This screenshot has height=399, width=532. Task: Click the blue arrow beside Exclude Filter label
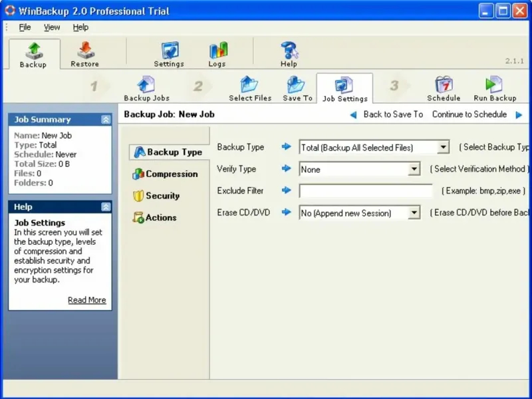pyautogui.click(x=287, y=190)
